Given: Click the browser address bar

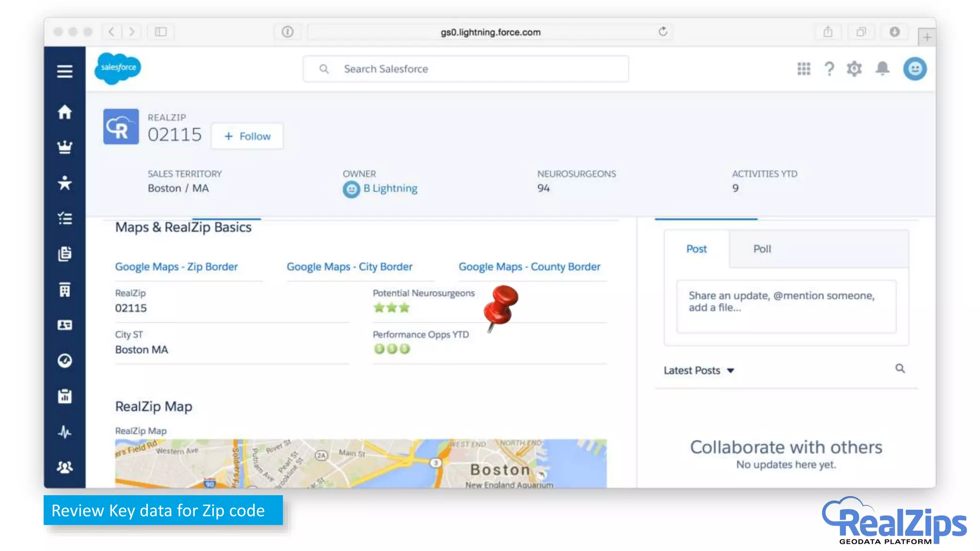Looking at the screenshot, I should pos(490,32).
